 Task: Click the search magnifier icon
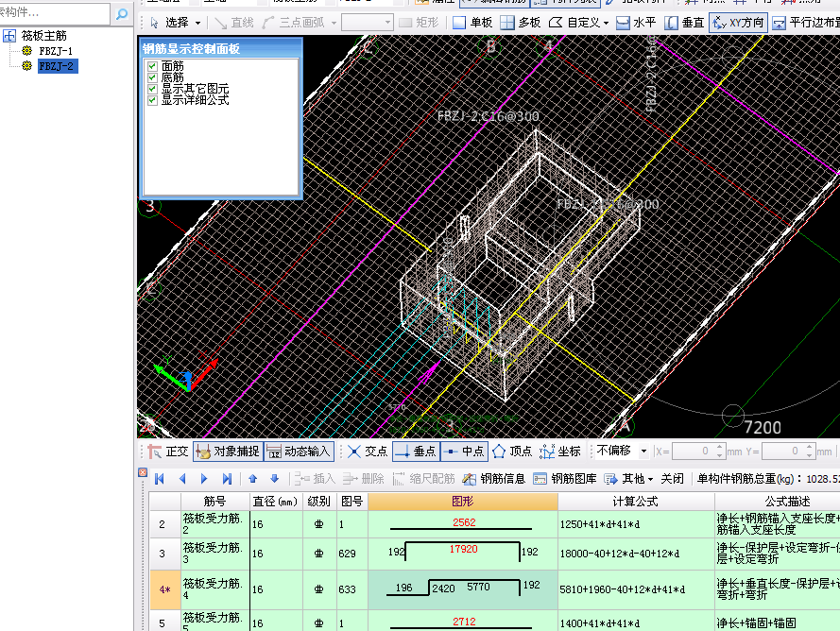click(122, 13)
